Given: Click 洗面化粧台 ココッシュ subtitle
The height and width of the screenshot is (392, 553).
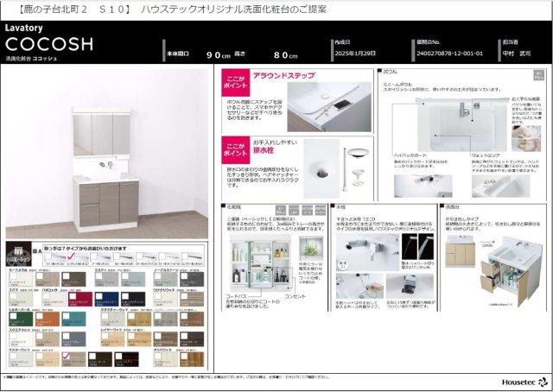Looking at the screenshot, I should 31,59.
